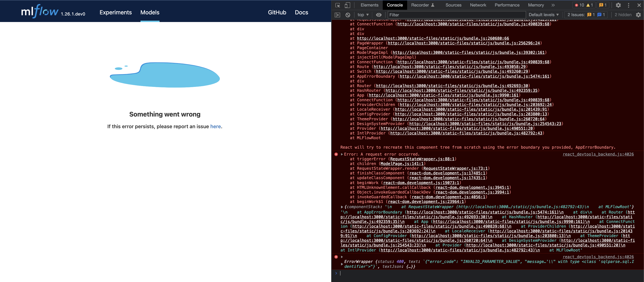Image resolution: width=644 pixels, height=282 pixels.
Task: Click the error and warning counter badge
Action: pos(583,5)
